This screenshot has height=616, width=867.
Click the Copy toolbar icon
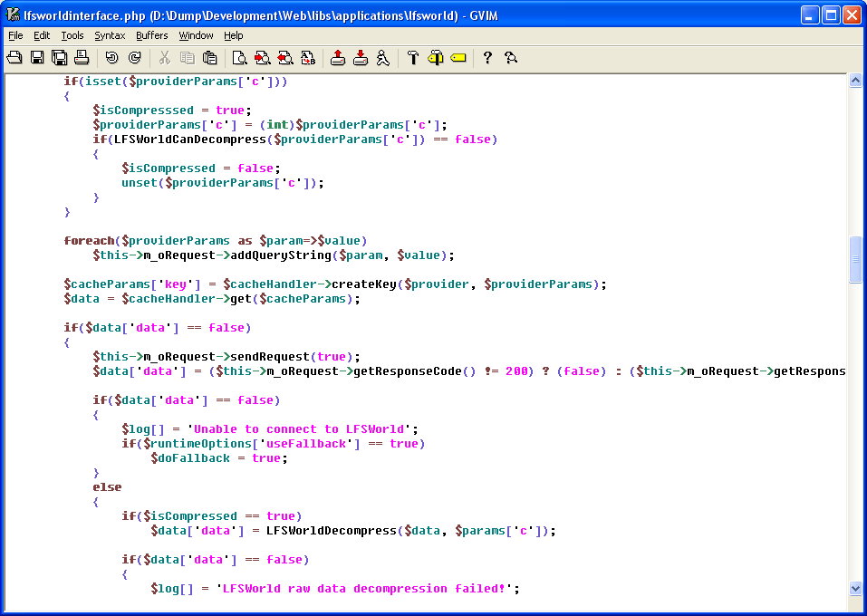tap(187, 57)
